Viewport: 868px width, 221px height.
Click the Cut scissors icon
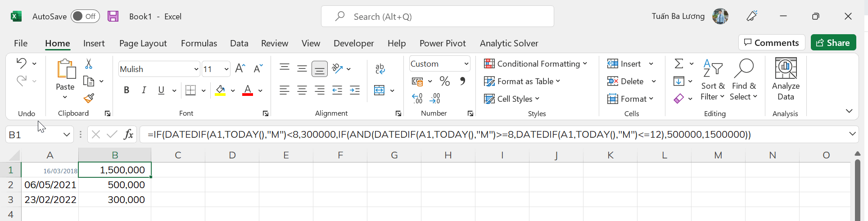pyautogui.click(x=89, y=64)
